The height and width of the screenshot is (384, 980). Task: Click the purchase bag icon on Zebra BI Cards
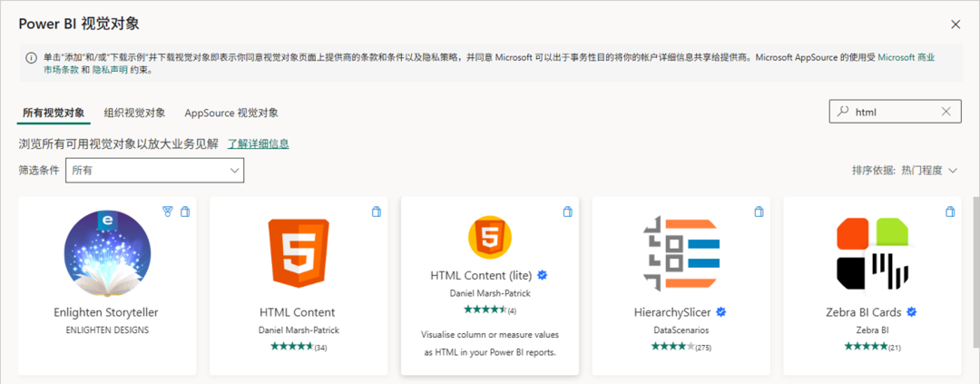pos(949,212)
